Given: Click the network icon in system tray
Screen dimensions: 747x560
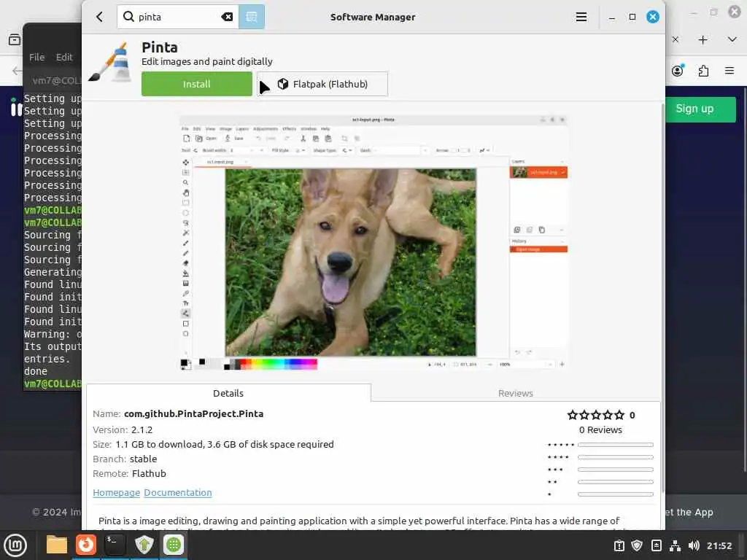Looking at the screenshot, I should (675, 545).
